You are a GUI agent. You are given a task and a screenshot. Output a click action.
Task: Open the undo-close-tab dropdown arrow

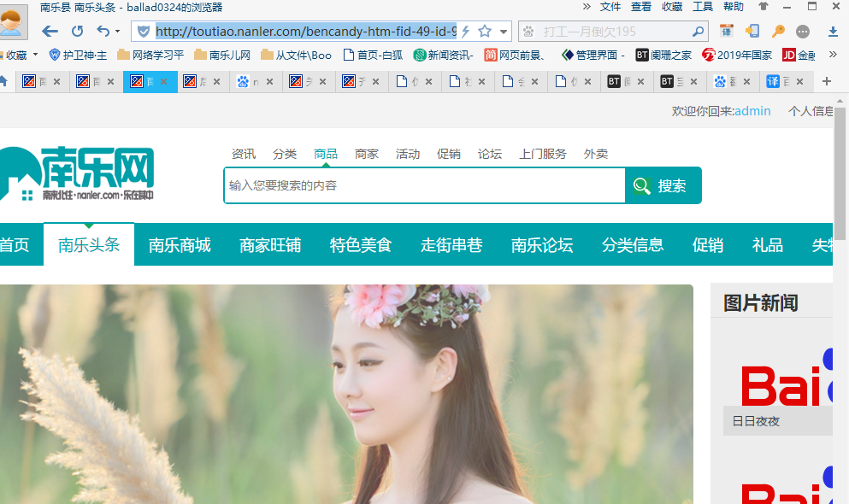118,32
